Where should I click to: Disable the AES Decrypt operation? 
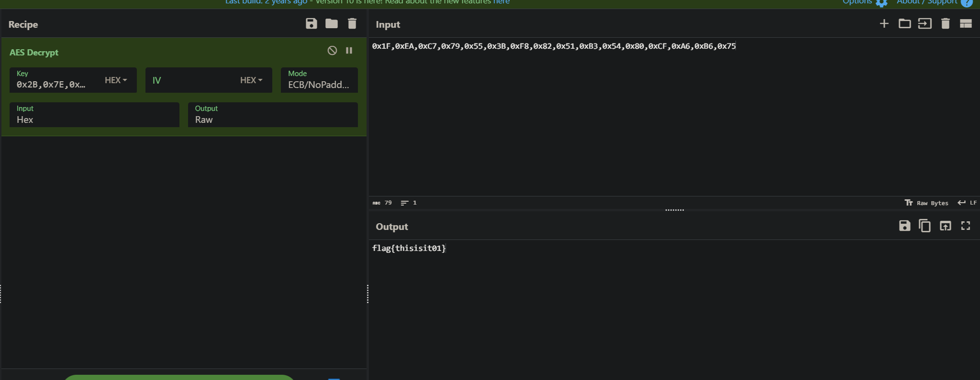(x=332, y=51)
